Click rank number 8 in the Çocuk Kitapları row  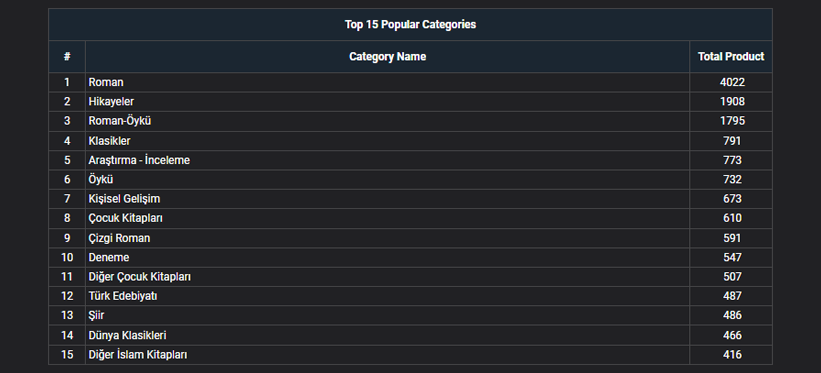pos(67,218)
